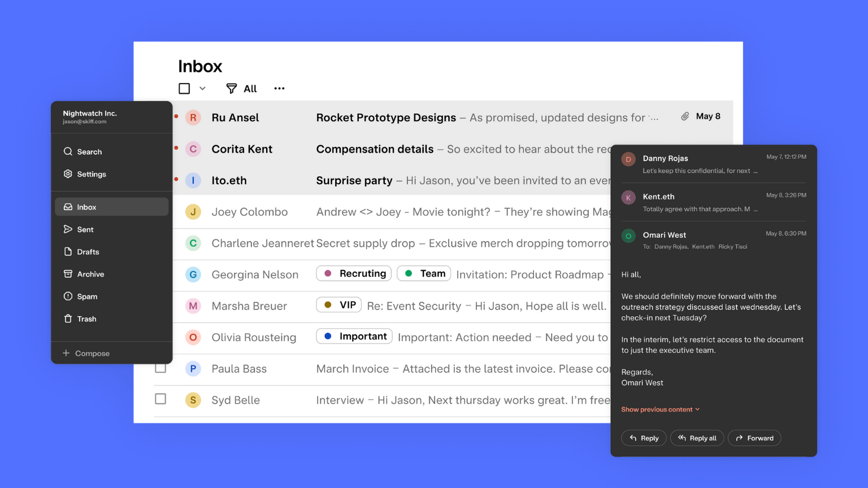Viewport: 868px width, 488px height.
Task: Click the plus icon beside Compose
Action: [66, 353]
